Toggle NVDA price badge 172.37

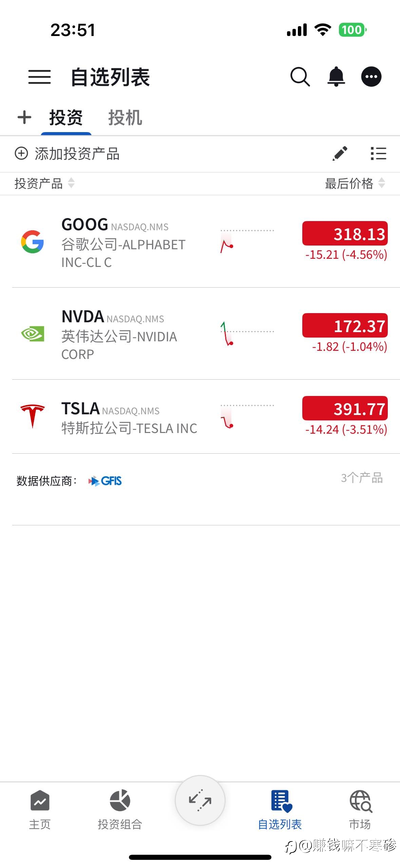[x=345, y=325]
